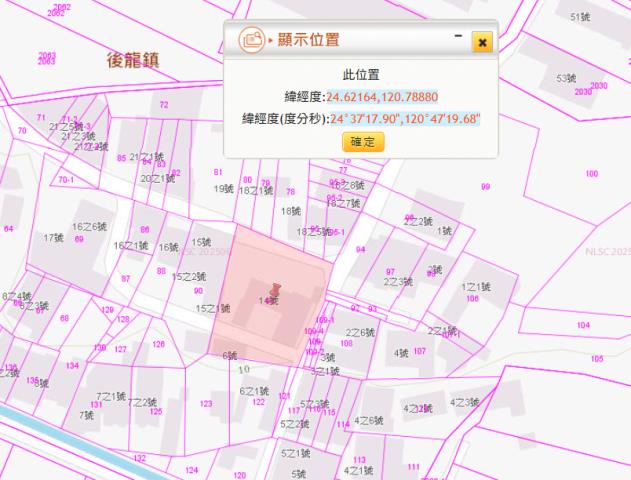This screenshot has width=631, height=480.
Task: Click house label 4號
Action: click(x=401, y=353)
